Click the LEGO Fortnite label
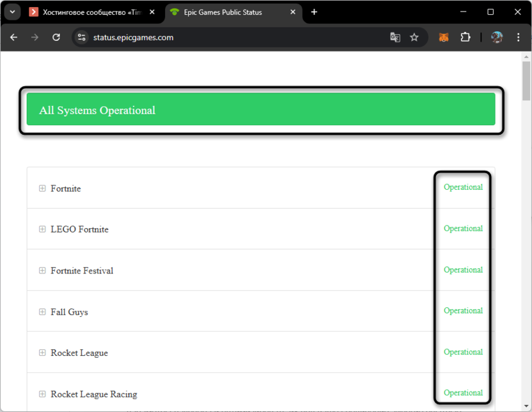Screen dimensions: 532x412 coord(79,229)
